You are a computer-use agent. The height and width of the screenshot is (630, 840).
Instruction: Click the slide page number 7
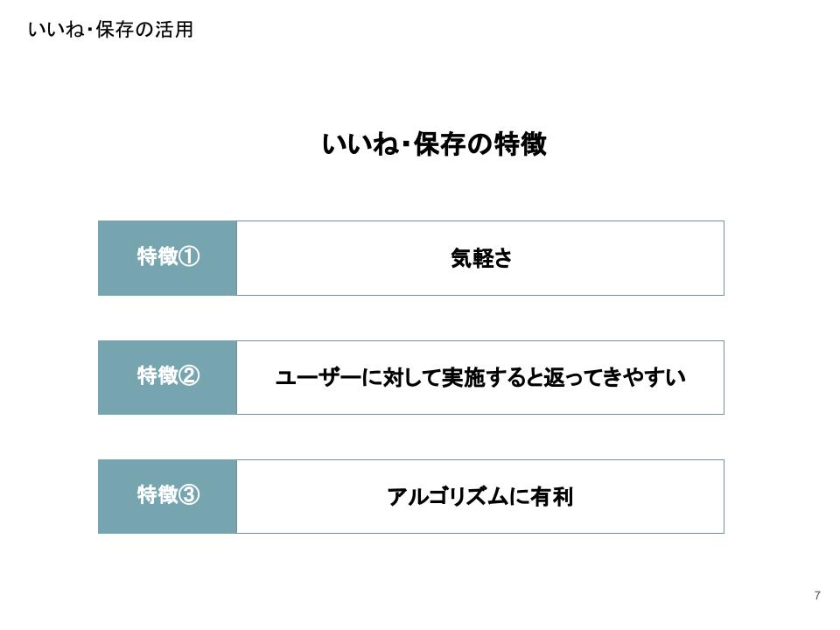coord(817,596)
